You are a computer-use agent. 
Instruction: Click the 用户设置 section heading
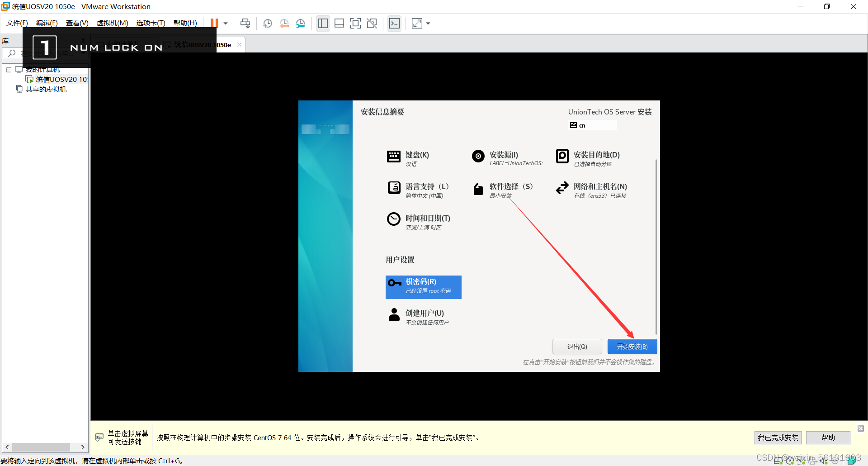pyautogui.click(x=400, y=260)
